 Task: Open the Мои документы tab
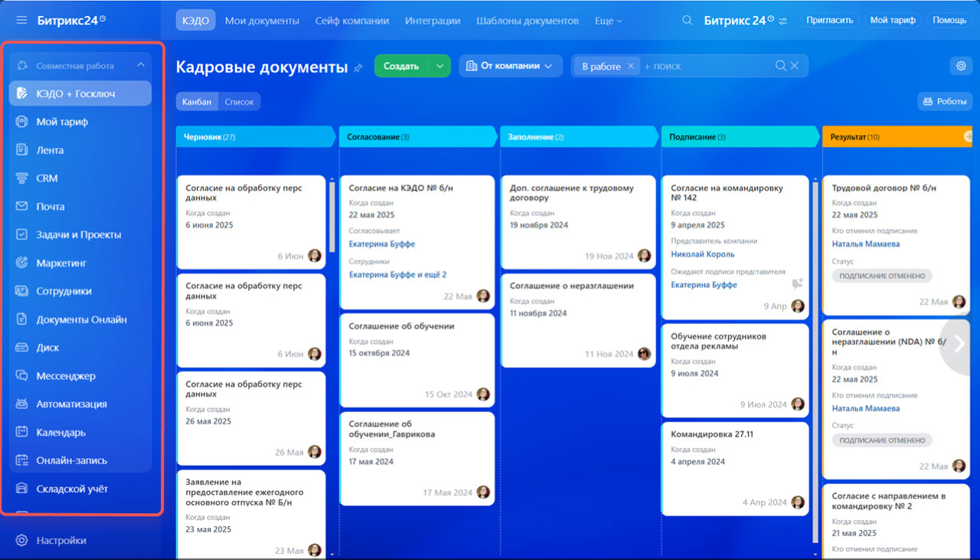(x=262, y=21)
